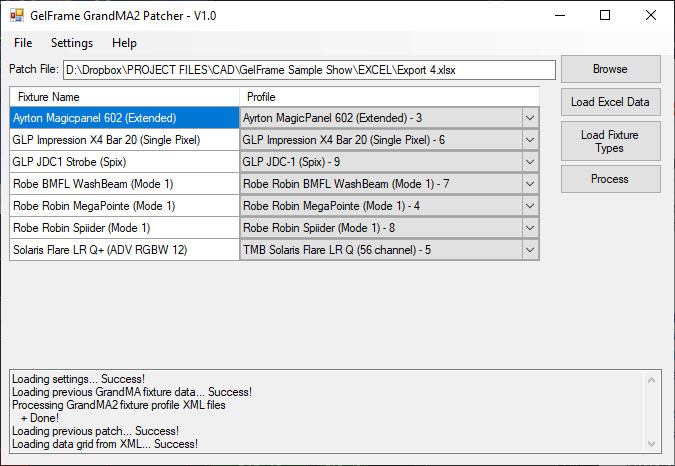The image size is (675, 466).
Task: Select the Robe BMFL WashBeam (Mode 1) fixture cell
Action: point(124,184)
